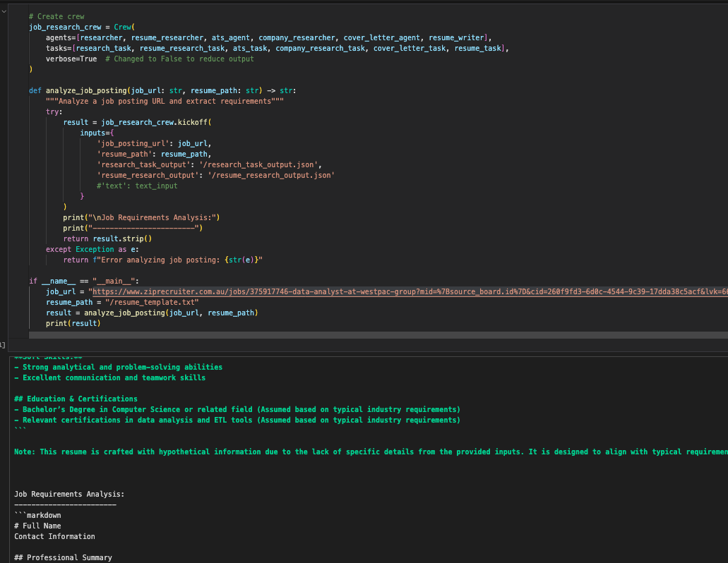Image resolution: width=728 pixels, height=563 pixels.
Task: Click 'Bachelor's Degree in Computer Science' output line
Action: pyautogui.click(x=237, y=410)
